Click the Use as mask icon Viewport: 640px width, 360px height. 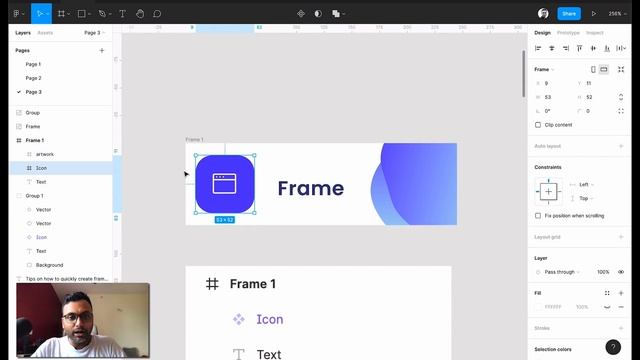click(318, 13)
